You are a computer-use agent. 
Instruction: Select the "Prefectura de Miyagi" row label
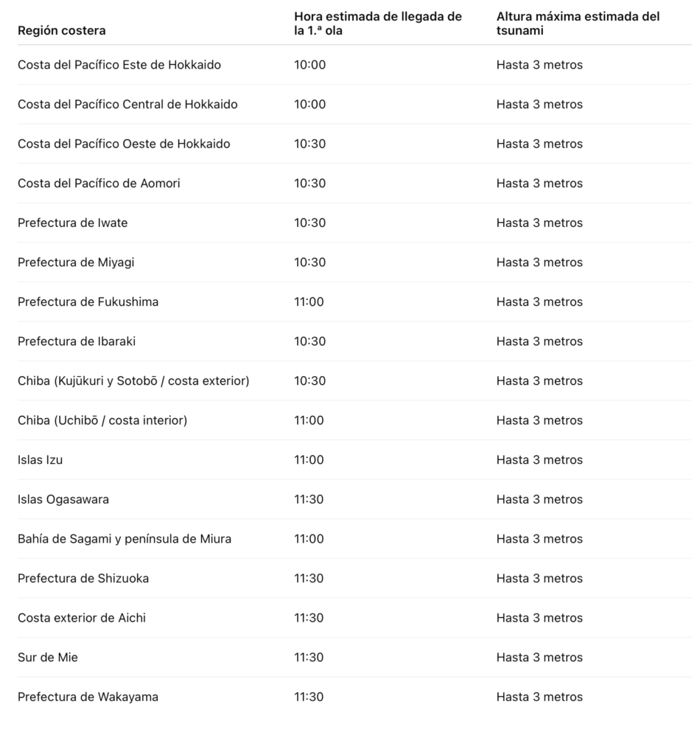pyautogui.click(x=76, y=262)
